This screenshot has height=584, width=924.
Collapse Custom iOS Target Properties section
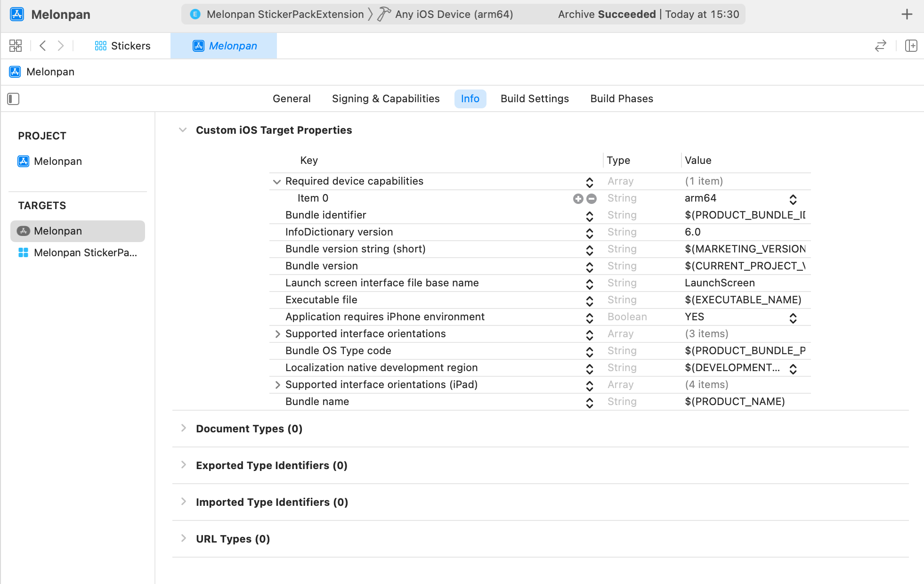tap(183, 130)
